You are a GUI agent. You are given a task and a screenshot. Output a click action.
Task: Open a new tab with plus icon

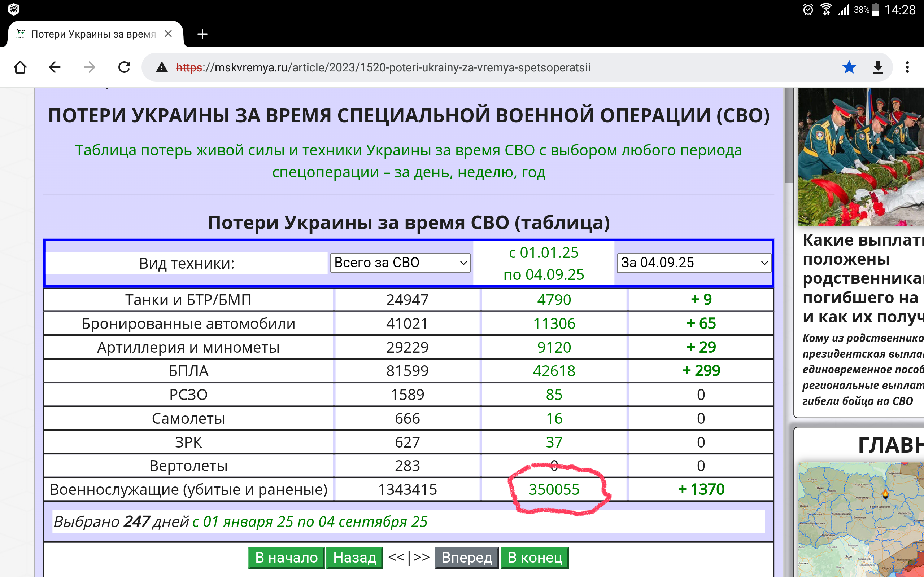(x=202, y=34)
